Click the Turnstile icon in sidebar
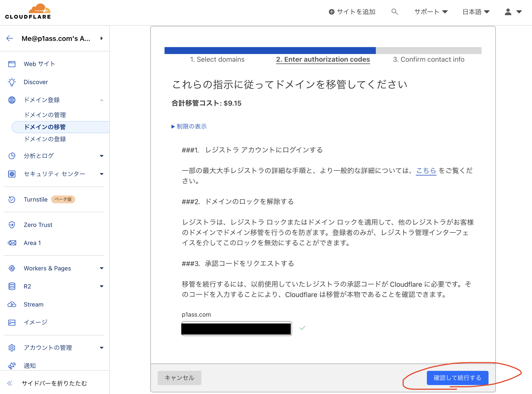Screen dimensions: 532x394 click(12, 199)
